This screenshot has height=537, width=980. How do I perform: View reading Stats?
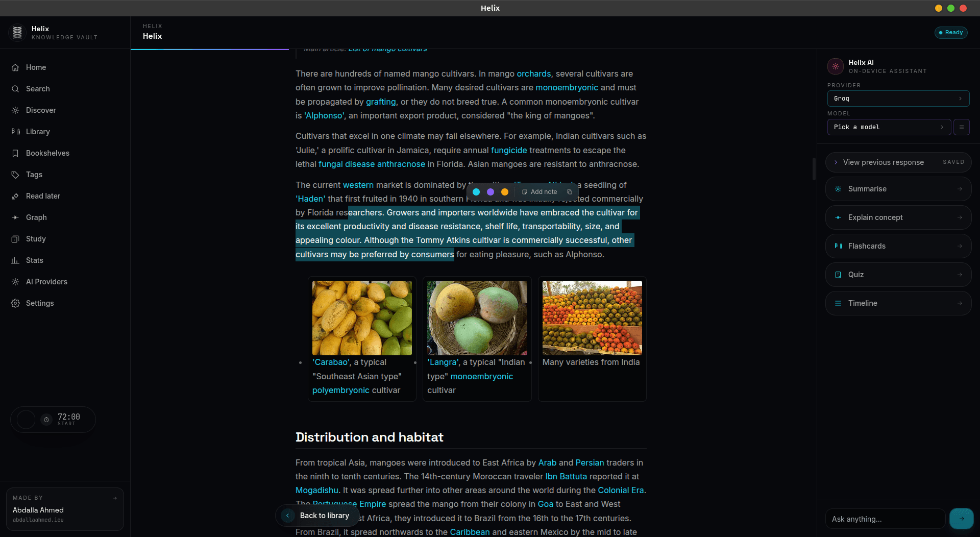pyautogui.click(x=65, y=260)
